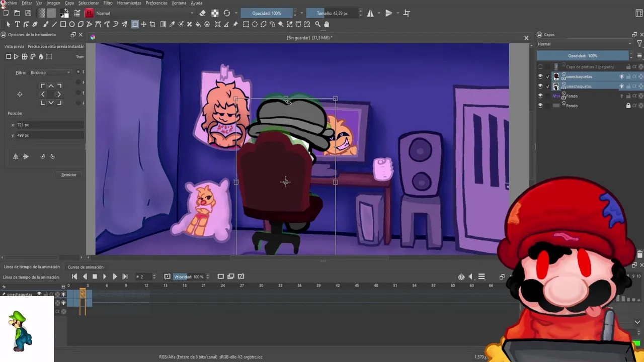
Task: Hide the Fondo group layer with thumbnail
Action: point(540,96)
